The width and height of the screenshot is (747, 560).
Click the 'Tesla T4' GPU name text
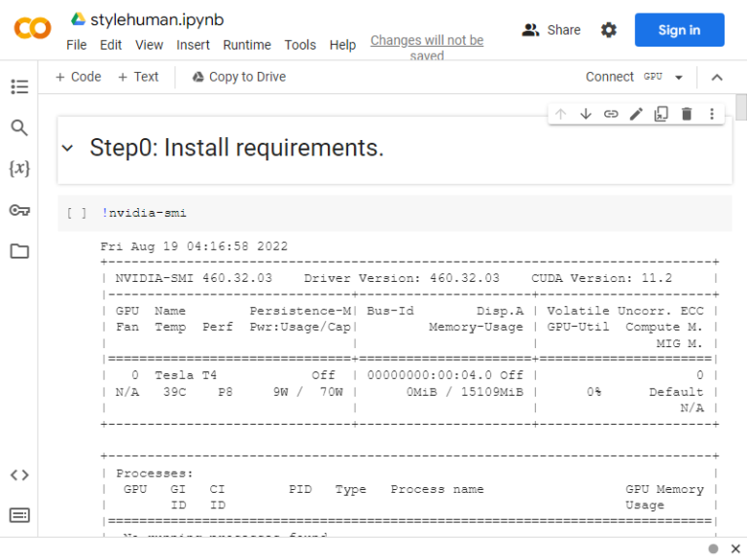[186, 375]
